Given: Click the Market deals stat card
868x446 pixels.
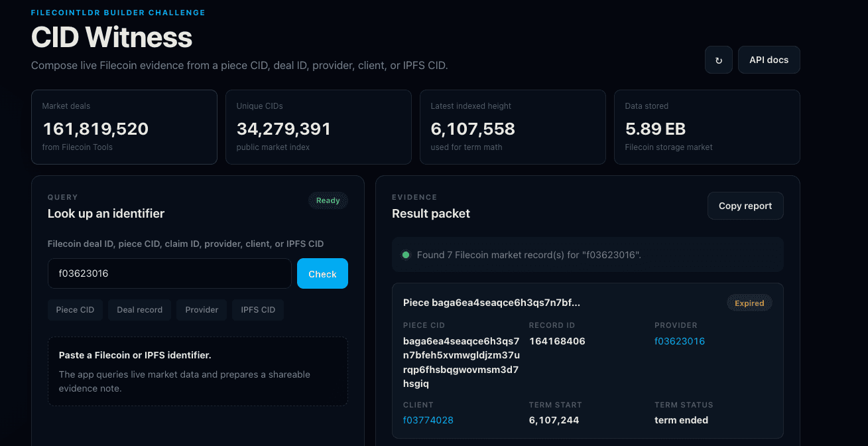Looking at the screenshot, I should tap(124, 127).
